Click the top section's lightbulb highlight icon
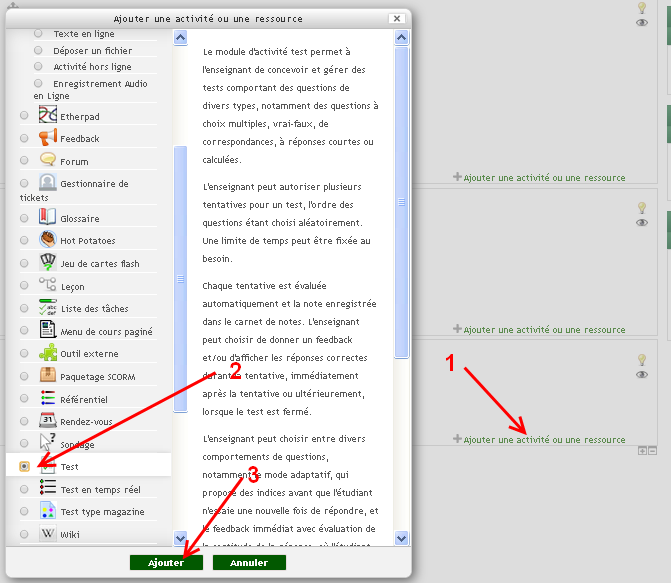The height and width of the screenshot is (583, 671). point(642,8)
